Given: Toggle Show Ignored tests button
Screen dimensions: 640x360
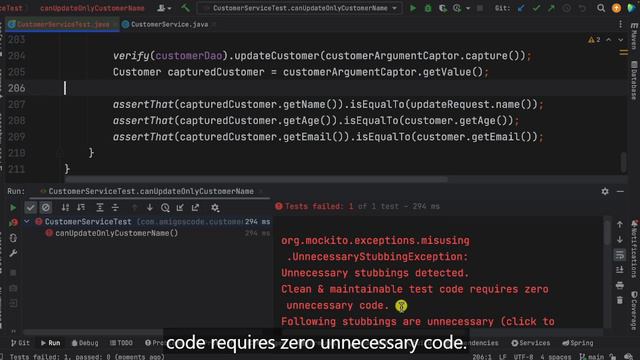Looking at the screenshot, I should pos(46,208).
